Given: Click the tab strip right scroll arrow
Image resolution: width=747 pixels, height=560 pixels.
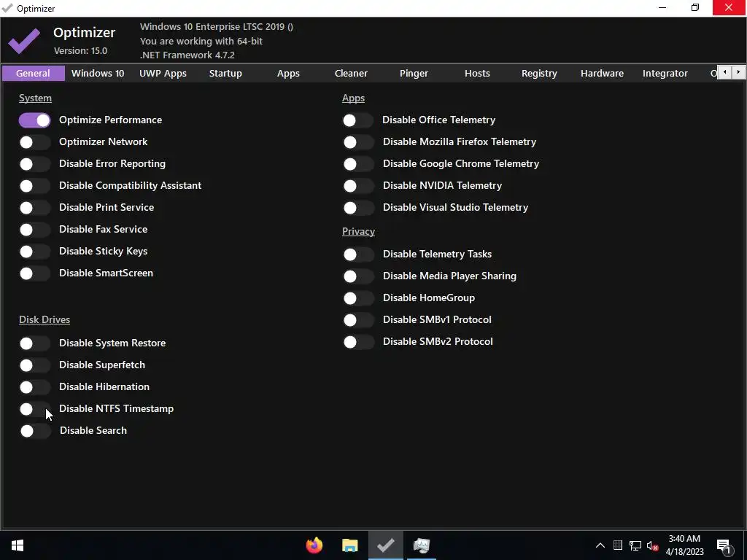Looking at the screenshot, I should pos(738,72).
